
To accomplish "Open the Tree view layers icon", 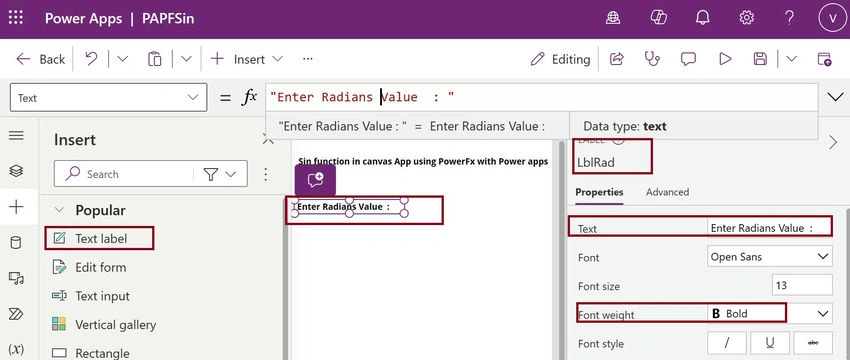I will (16, 171).
